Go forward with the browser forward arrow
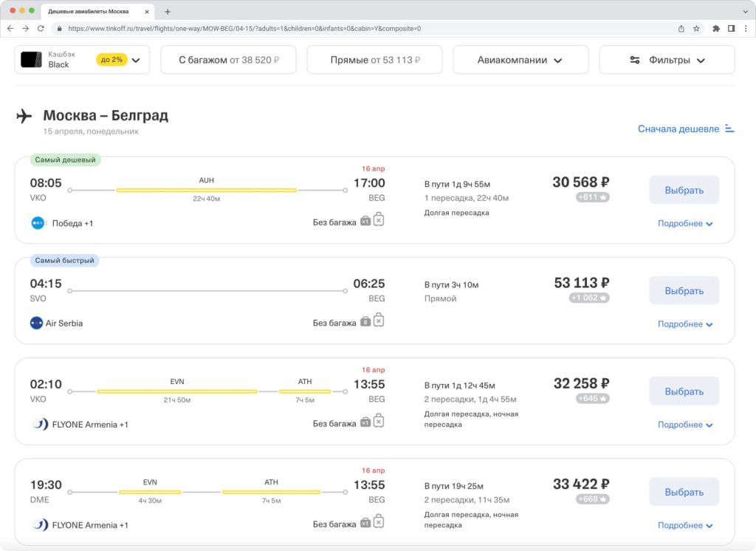The height and width of the screenshot is (551, 756). coord(26,29)
